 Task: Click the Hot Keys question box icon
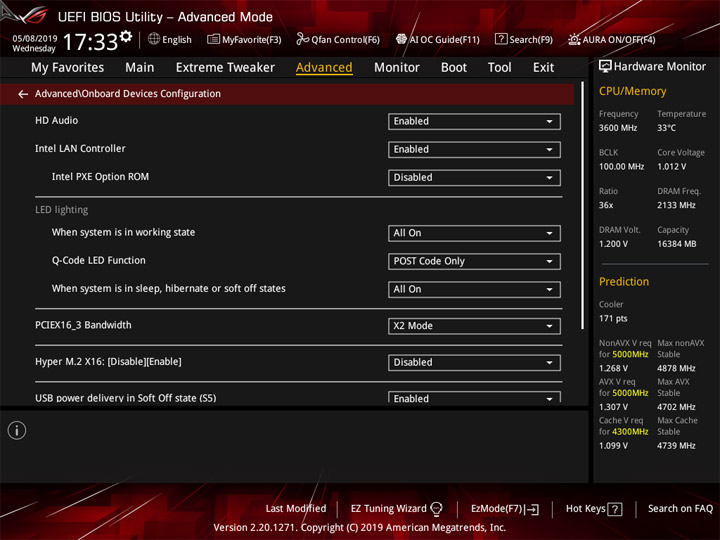click(614, 509)
